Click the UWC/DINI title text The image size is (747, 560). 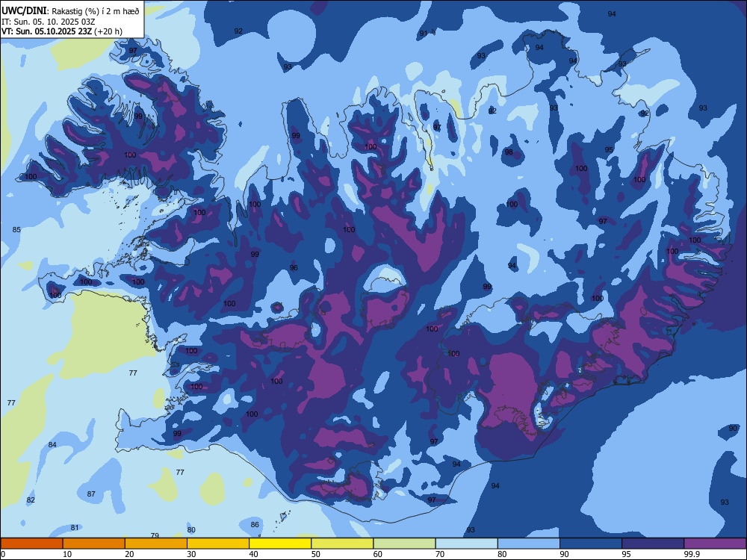click(x=24, y=10)
